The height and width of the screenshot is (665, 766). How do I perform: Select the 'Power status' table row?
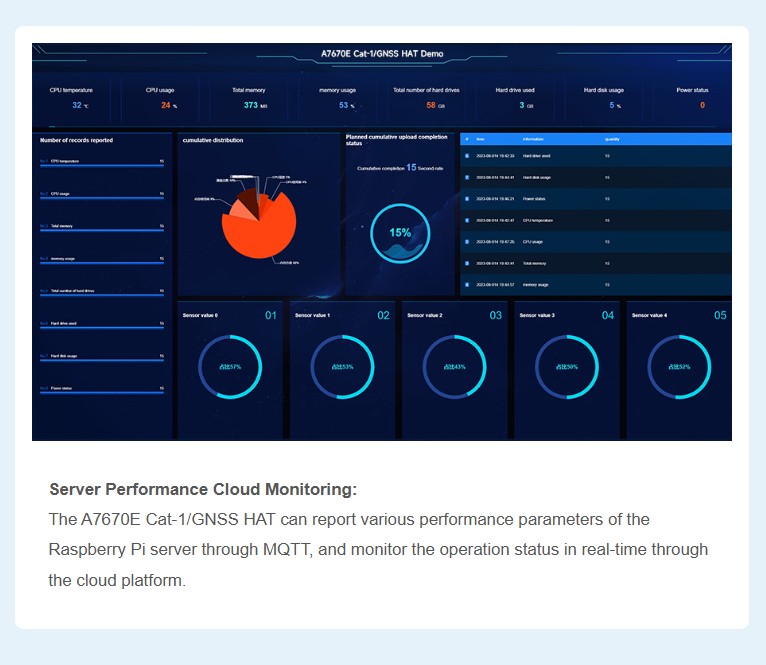[x=596, y=199]
